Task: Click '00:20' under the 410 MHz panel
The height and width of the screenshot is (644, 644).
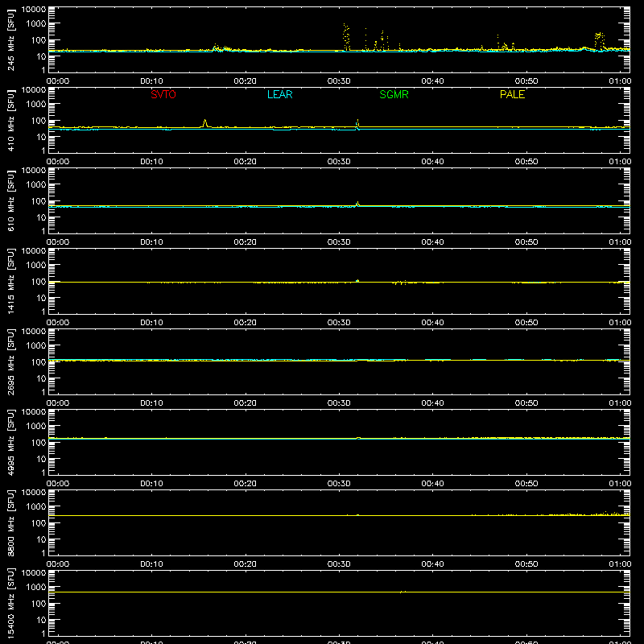Action: [246, 162]
